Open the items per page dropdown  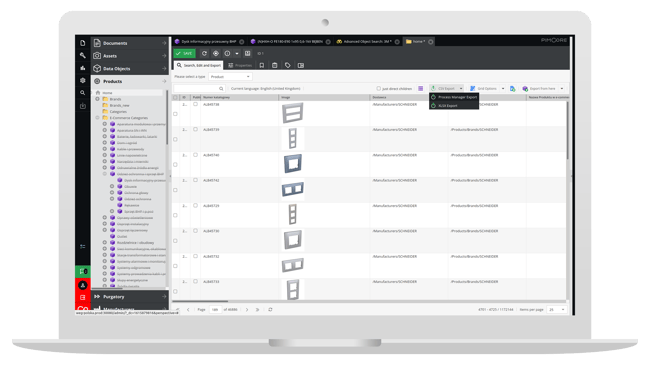[x=557, y=309]
